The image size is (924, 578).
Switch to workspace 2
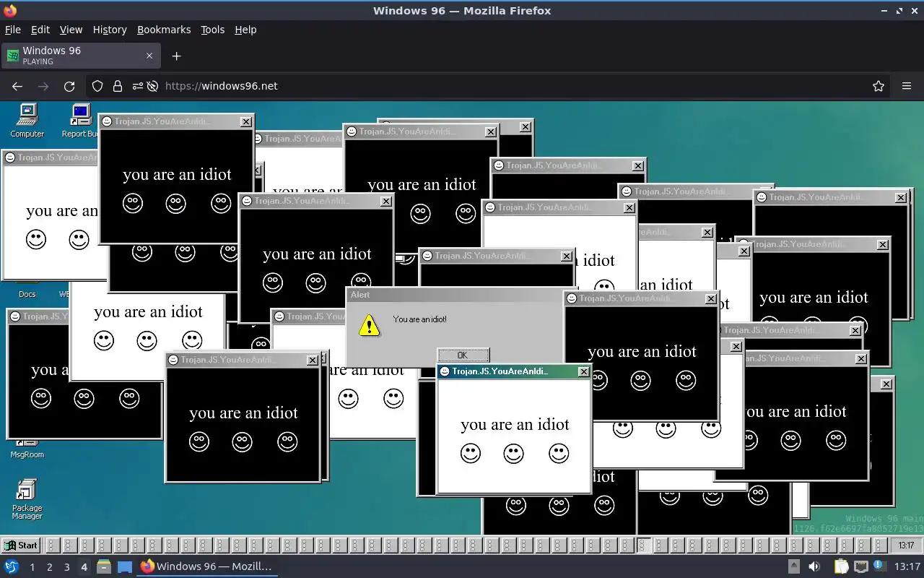tap(49, 567)
